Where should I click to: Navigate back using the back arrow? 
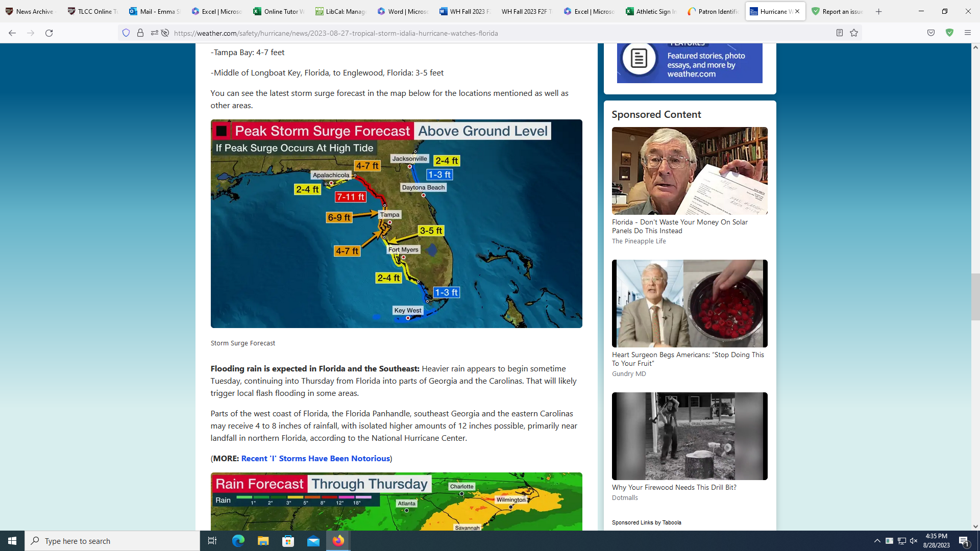[11, 33]
